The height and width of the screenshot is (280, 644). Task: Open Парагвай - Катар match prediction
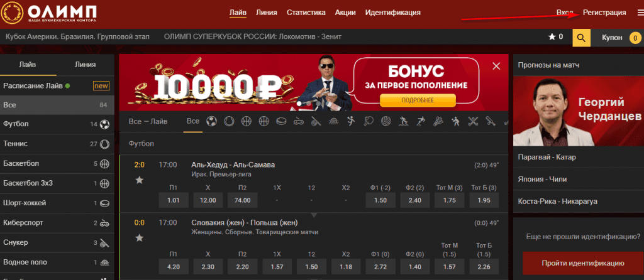click(547, 157)
